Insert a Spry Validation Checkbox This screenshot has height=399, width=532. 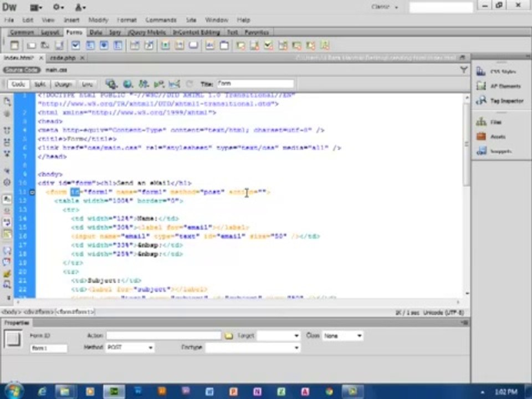[269, 45]
